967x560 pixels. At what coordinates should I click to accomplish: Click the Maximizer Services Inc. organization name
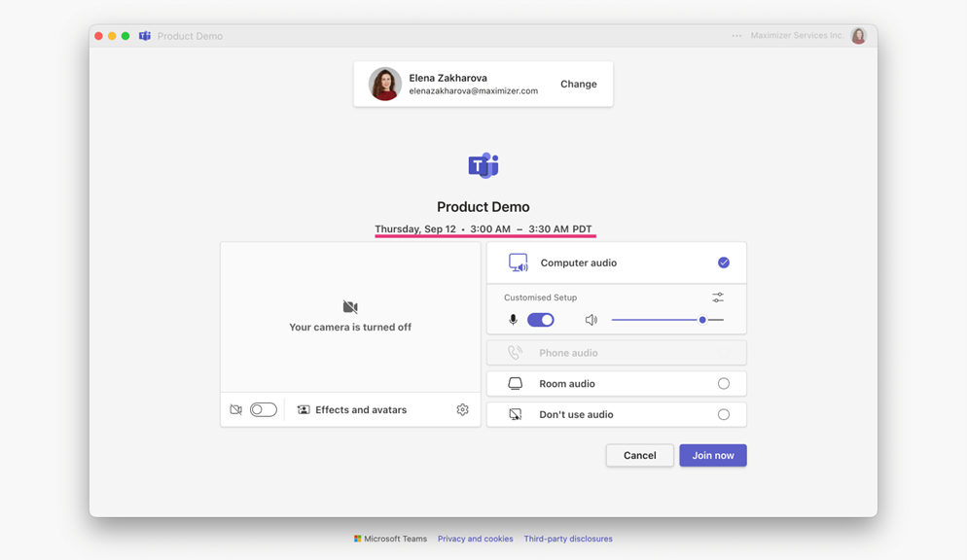coord(797,36)
